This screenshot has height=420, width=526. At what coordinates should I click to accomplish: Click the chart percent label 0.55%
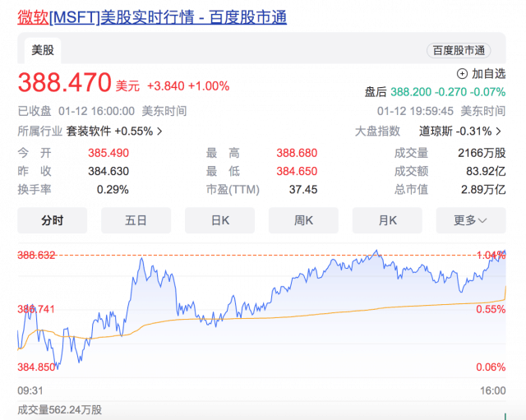tap(491, 309)
